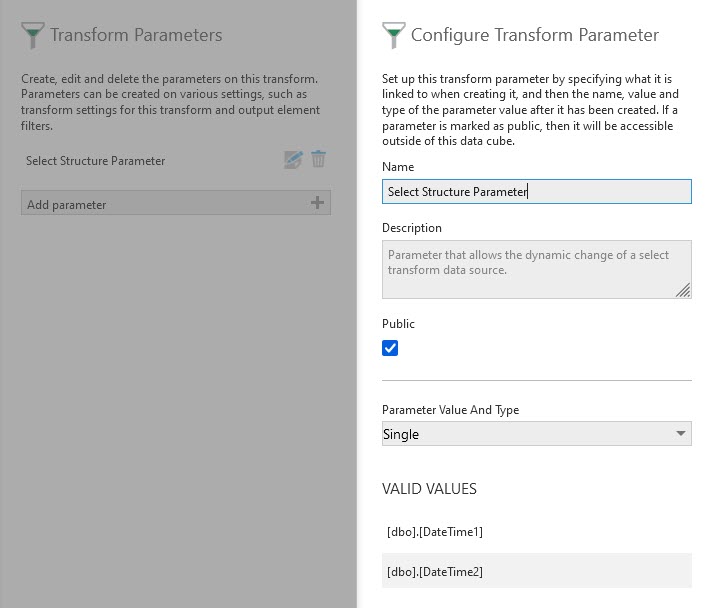The image size is (714, 608).
Task: Delete Select Structure Parameter using the trash icon
Action: pos(318,159)
